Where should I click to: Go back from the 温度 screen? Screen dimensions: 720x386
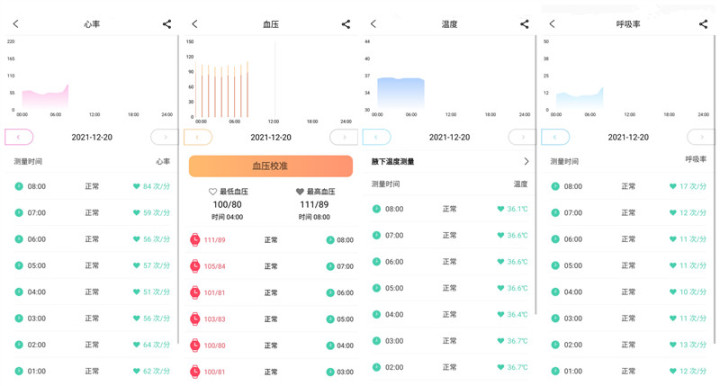(373, 24)
